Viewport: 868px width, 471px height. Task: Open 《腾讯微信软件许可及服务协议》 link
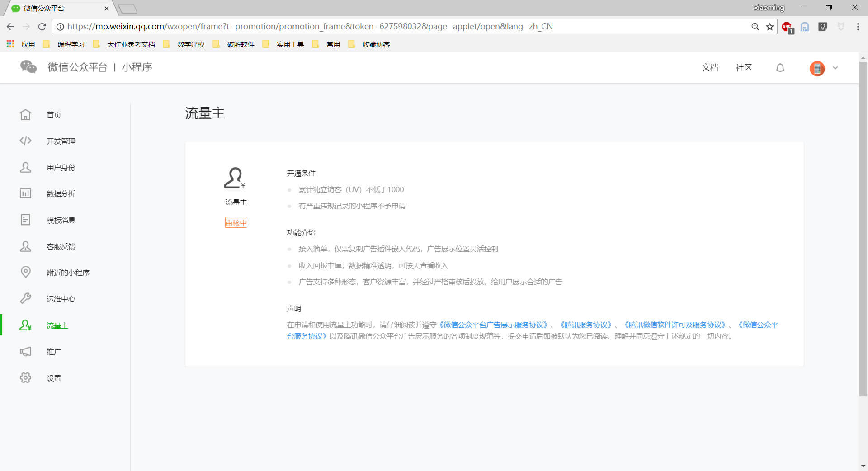[x=675, y=325]
